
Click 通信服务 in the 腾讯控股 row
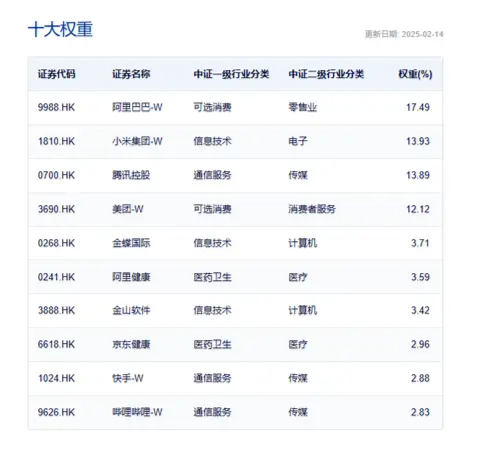[x=212, y=175]
